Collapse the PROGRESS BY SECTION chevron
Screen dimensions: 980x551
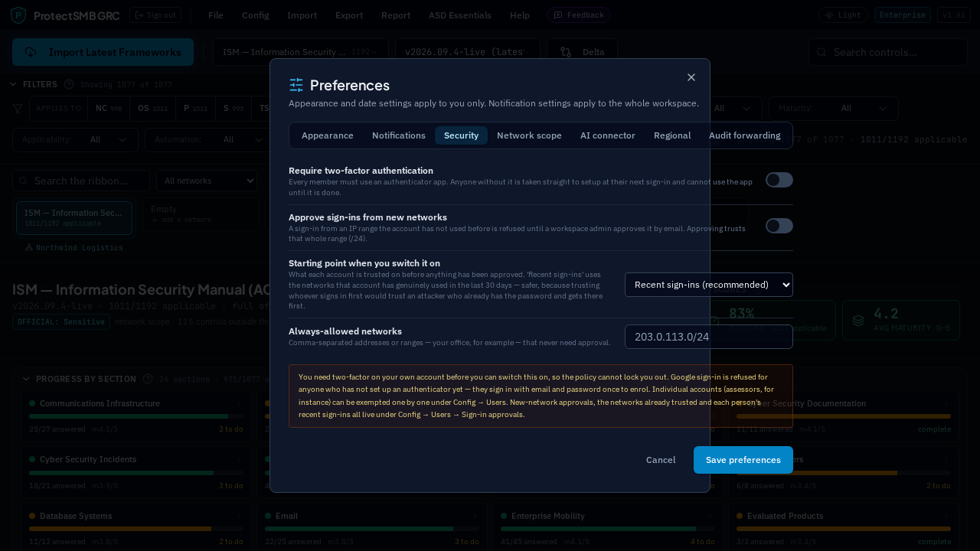[x=26, y=379]
